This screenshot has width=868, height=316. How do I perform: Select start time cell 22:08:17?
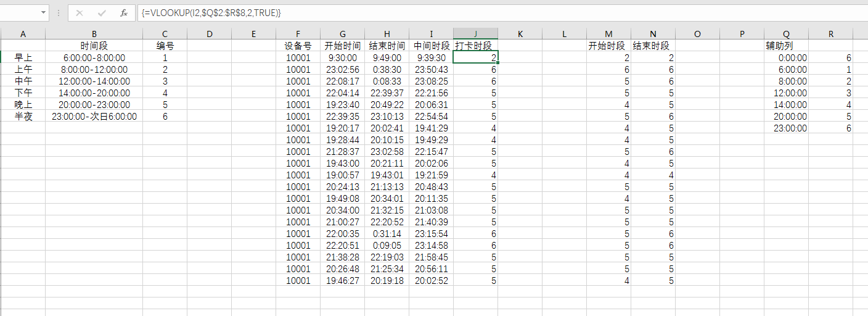point(342,81)
